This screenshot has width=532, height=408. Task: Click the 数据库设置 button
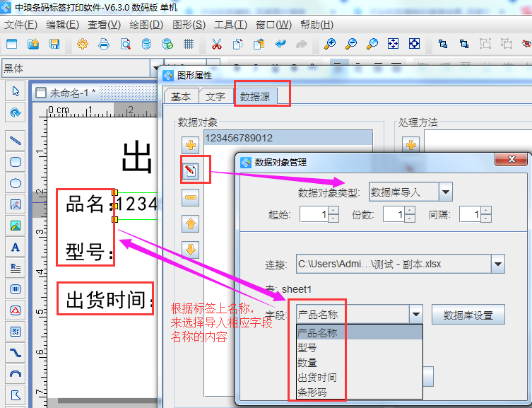pos(468,315)
